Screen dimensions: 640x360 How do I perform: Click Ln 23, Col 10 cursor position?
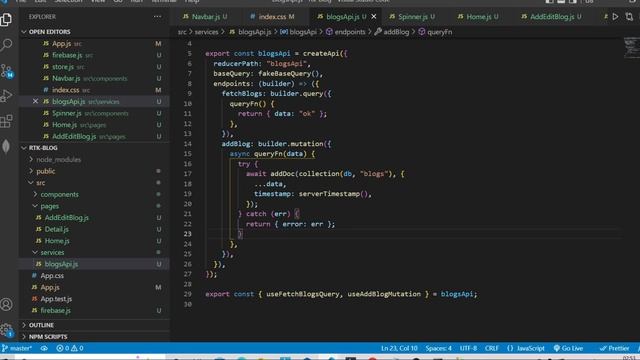tap(399, 348)
